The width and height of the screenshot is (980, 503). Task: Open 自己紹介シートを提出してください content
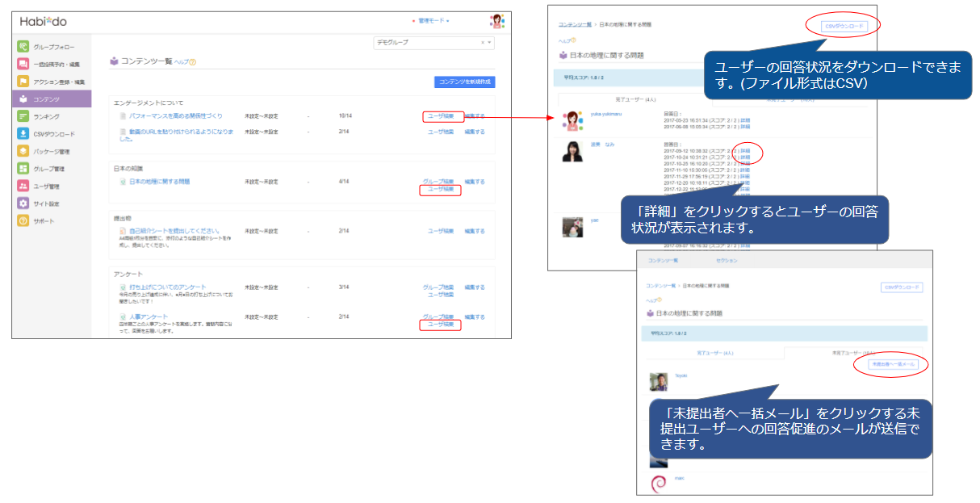click(174, 231)
